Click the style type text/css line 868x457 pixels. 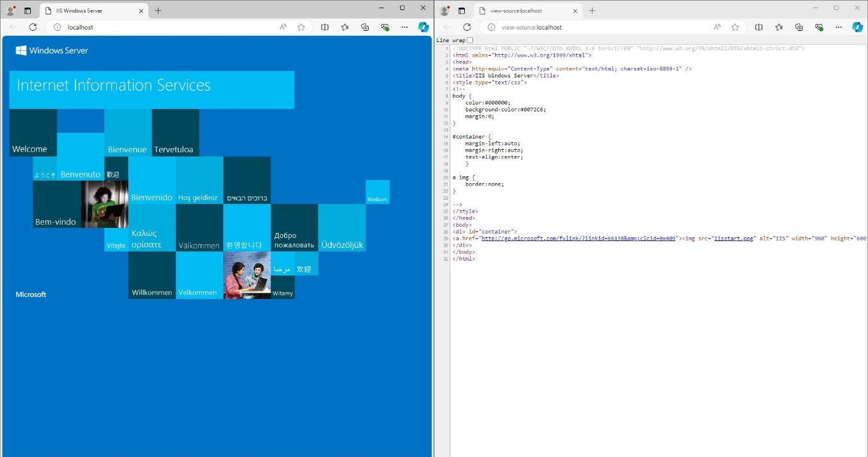(490, 82)
